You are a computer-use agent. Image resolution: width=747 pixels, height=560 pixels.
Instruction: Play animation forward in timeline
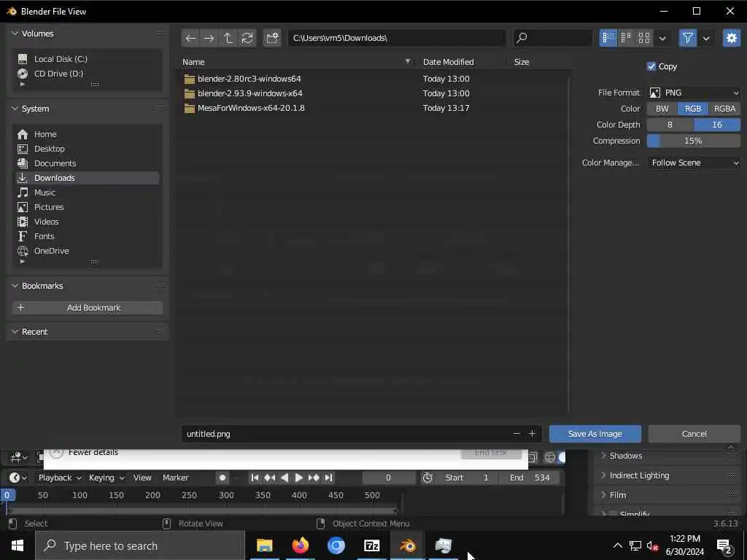click(298, 478)
